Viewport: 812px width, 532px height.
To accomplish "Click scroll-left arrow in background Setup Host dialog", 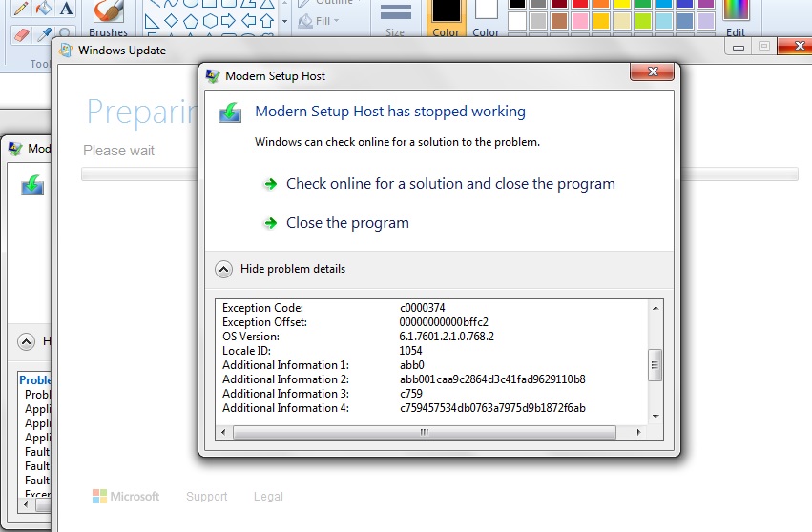I will (27, 504).
